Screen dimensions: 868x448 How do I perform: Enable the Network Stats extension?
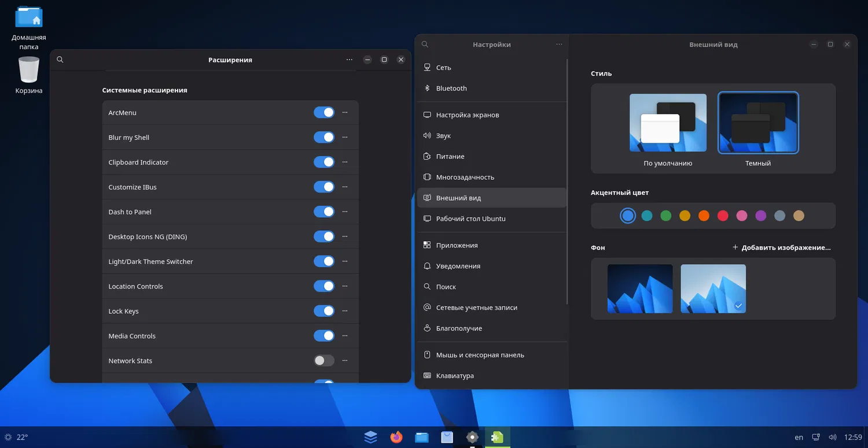(x=324, y=361)
